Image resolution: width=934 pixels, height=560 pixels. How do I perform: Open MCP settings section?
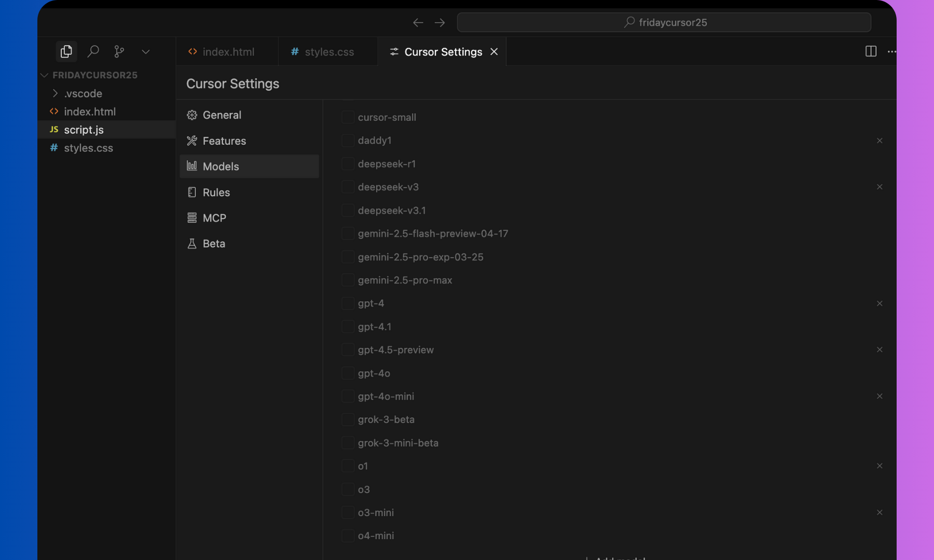(249, 218)
